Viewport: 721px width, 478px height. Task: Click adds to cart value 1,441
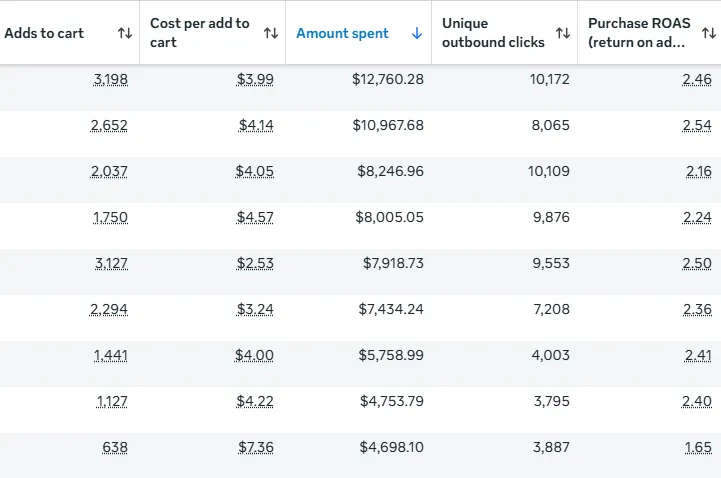(111, 355)
